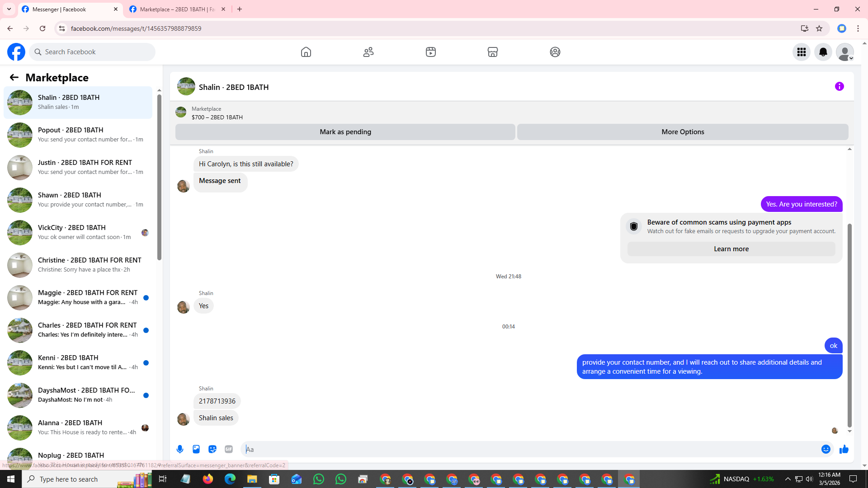Screen dimensions: 868x488
Task: Click the chat list scrollbar
Action: (x=159, y=177)
